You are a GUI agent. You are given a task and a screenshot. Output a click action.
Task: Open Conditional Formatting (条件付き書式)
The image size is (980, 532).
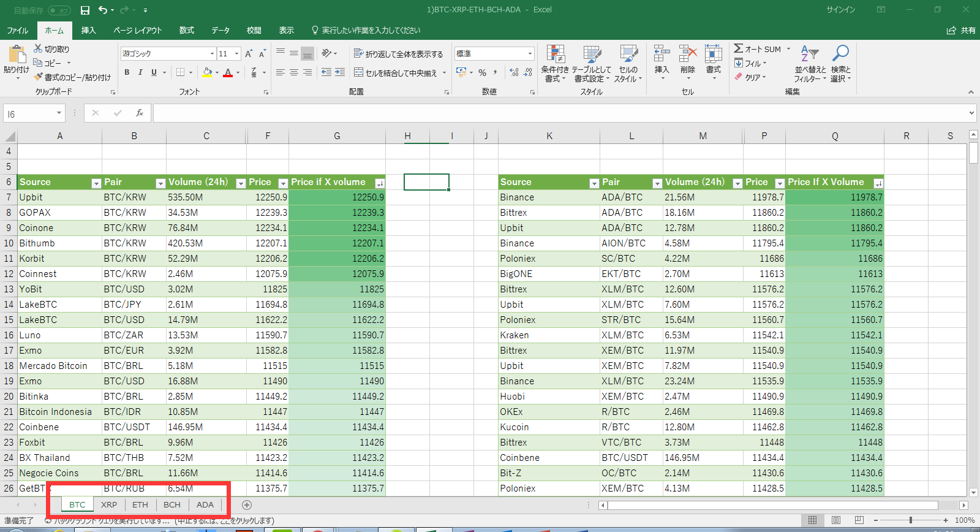pyautogui.click(x=555, y=64)
